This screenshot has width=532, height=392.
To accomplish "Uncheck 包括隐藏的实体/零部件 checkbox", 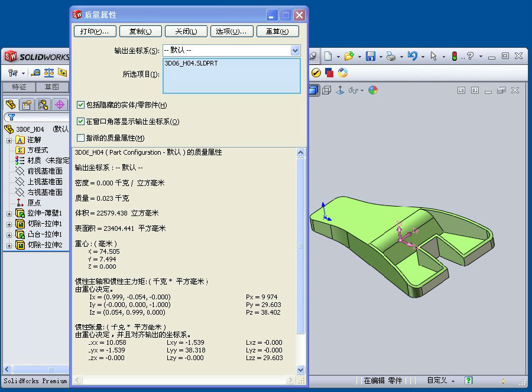I will (x=81, y=105).
